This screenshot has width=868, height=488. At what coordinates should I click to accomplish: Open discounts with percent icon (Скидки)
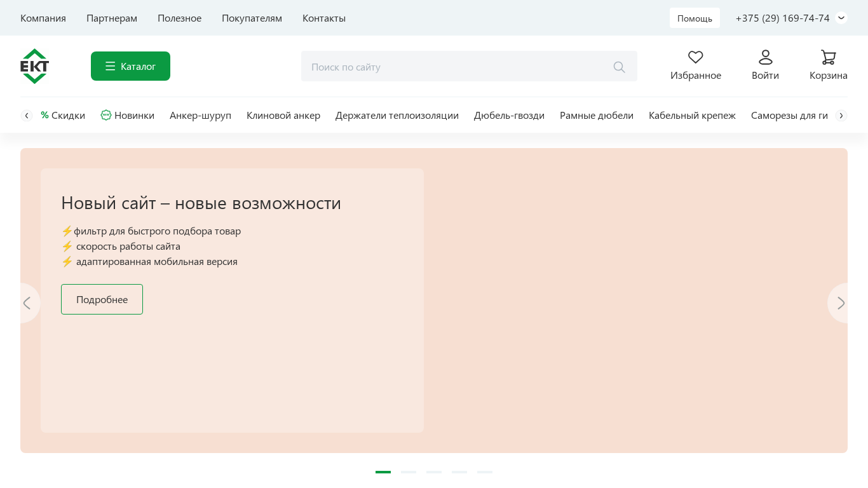[x=45, y=115]
